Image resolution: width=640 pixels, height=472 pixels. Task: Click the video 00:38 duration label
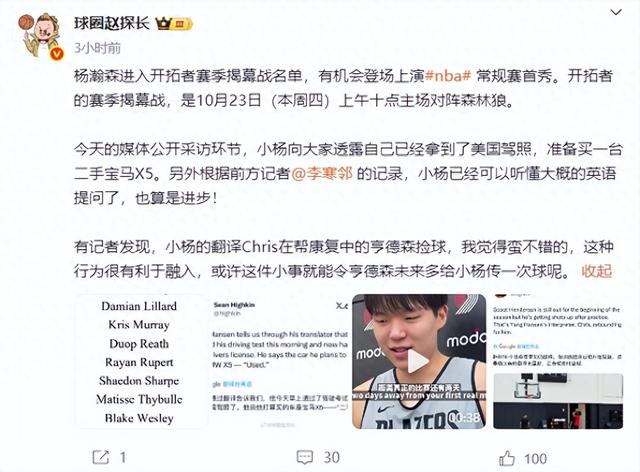(x=464, y=417)
